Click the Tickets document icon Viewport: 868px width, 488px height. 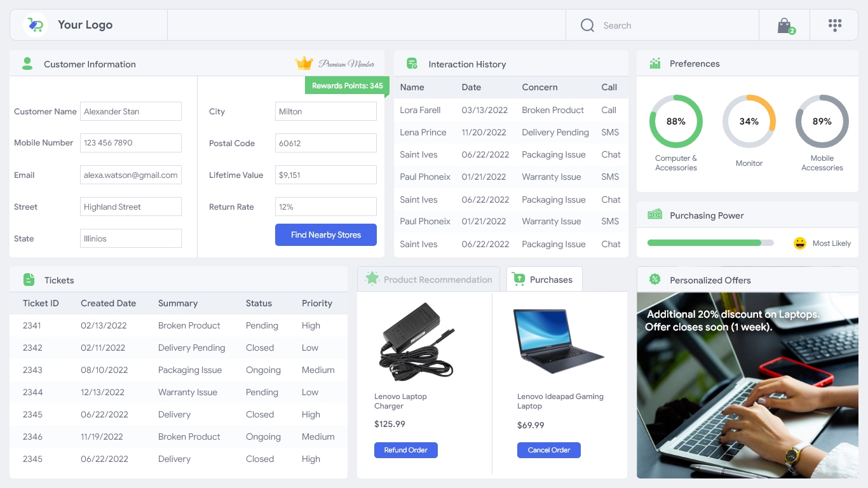coord(29,280)
